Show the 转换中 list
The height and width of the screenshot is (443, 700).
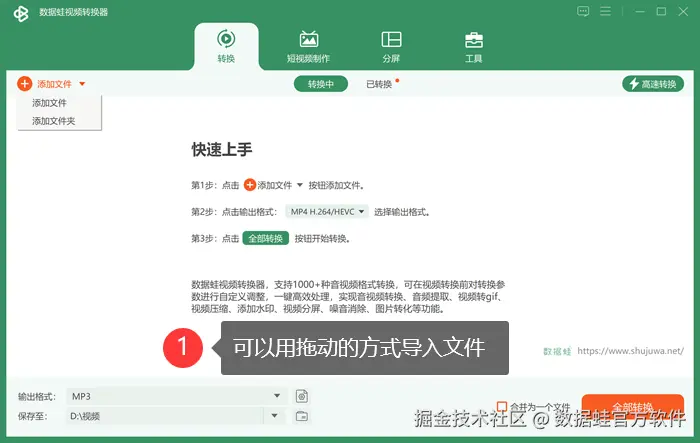321,84
